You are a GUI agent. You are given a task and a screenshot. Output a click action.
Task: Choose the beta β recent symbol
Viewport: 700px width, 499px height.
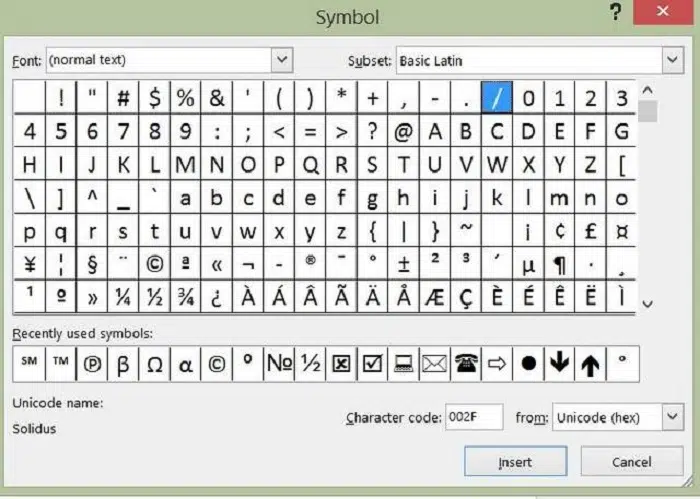(123, 364)
